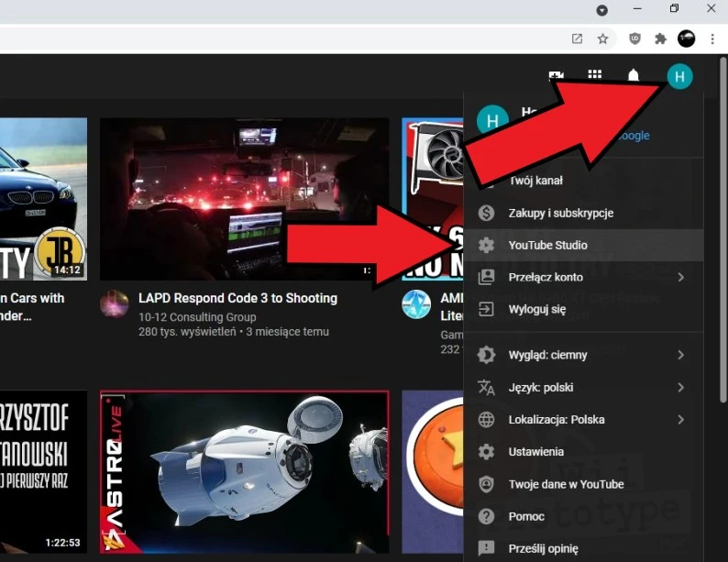Viewport: 728px width, 562px height.
Task: Click the globe icon beside Lokalizacja: Polska
Action: point(486,420)
